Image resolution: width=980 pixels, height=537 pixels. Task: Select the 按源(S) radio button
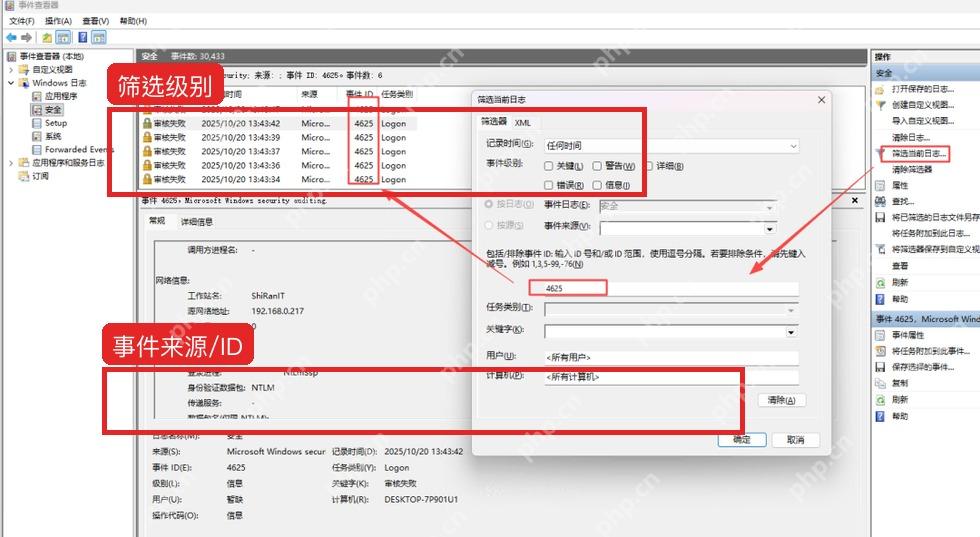click(489, 225)
